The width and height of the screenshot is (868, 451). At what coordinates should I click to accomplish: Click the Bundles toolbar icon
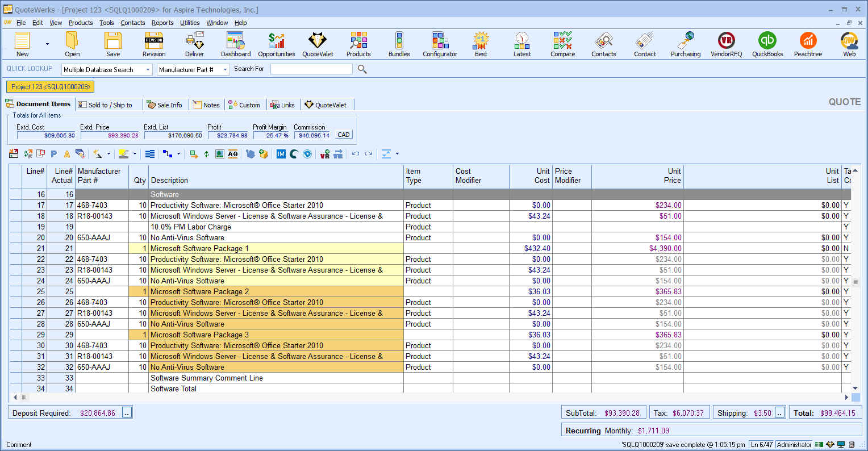click(x=399, y=44)
